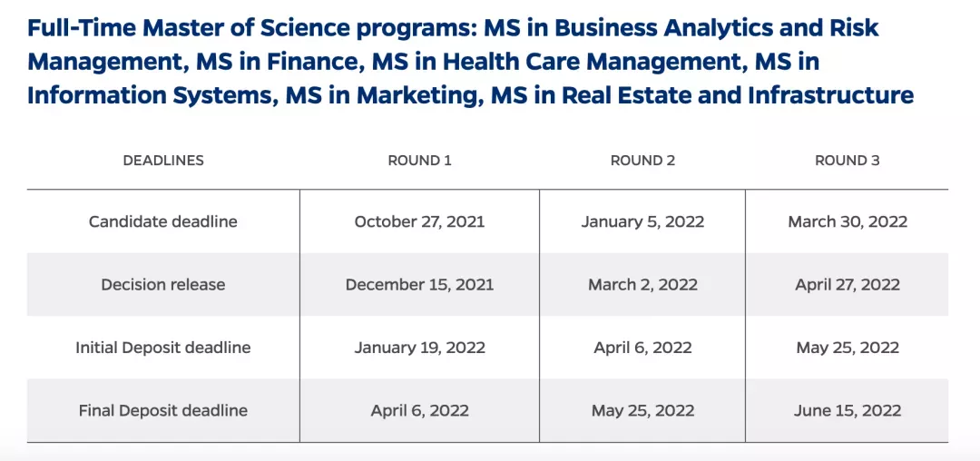Click the ROUND 2 column header
Viewport: 980px width, 461px height.
pyautogui.click(x=642, y=161)
